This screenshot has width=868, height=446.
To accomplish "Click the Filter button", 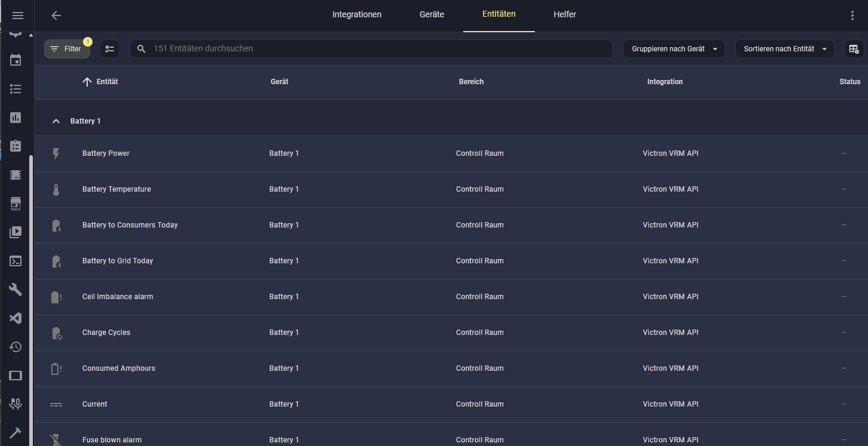I will (67, 49).
